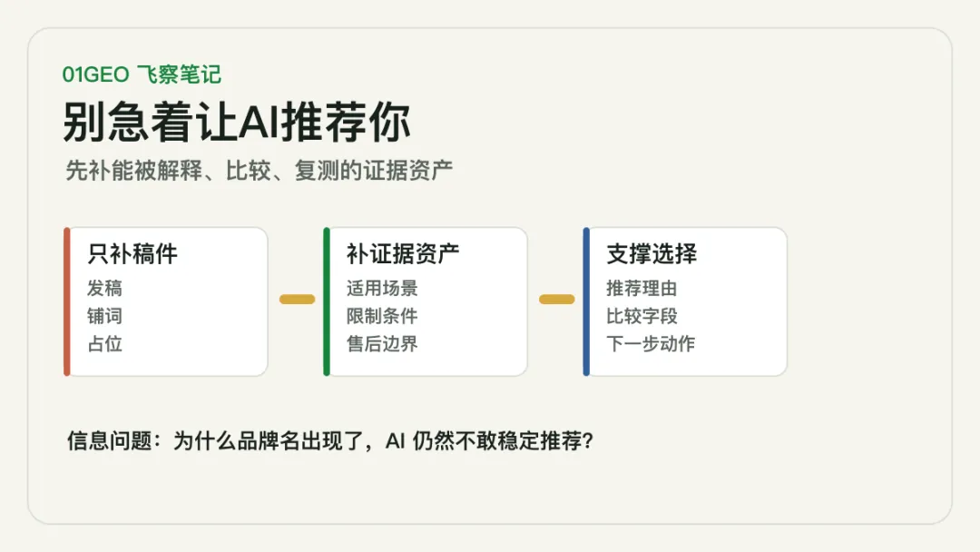The width and height of the screenshot is (980, 552).
Task: Select the 铺词 list item
Action: coord(104,316)
